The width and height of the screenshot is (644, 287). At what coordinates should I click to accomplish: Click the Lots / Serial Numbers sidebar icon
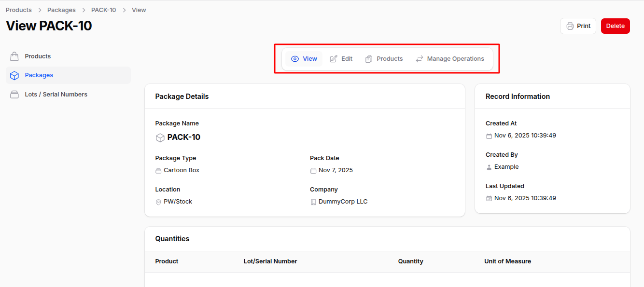click(x=14, y=95)
